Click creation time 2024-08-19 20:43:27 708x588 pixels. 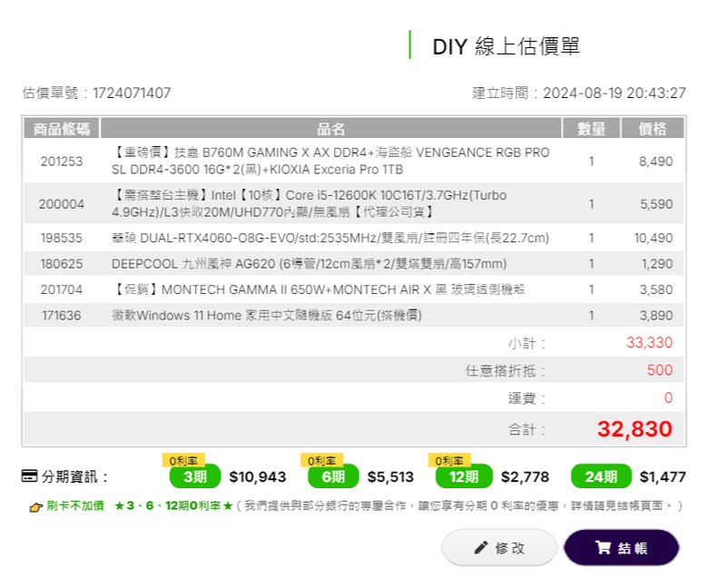(615, 93)
